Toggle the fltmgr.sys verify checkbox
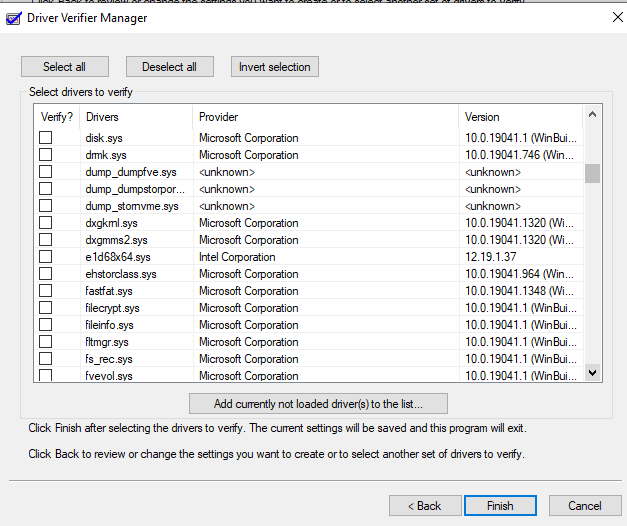The height and width of the screenshot is (526, 627). coord(45,342)
